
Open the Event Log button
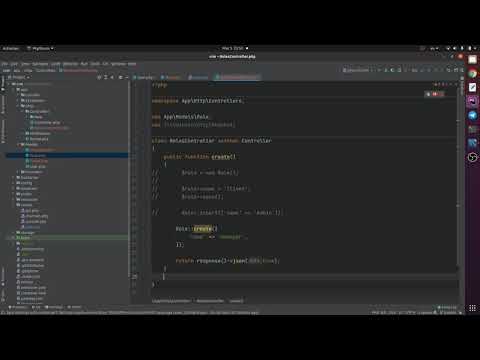pos(447,307)
